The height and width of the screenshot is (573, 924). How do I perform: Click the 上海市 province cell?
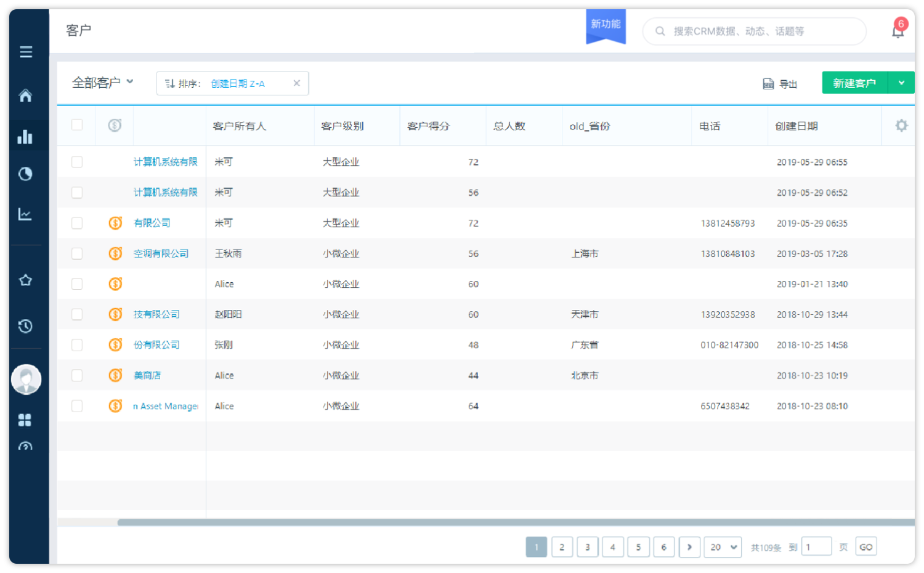point(585,253)
